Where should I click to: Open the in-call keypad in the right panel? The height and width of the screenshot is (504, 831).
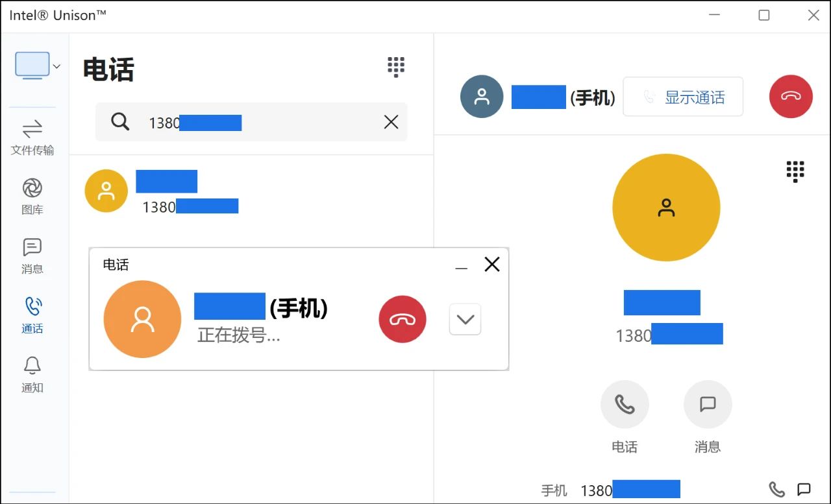tap(795, 171)
